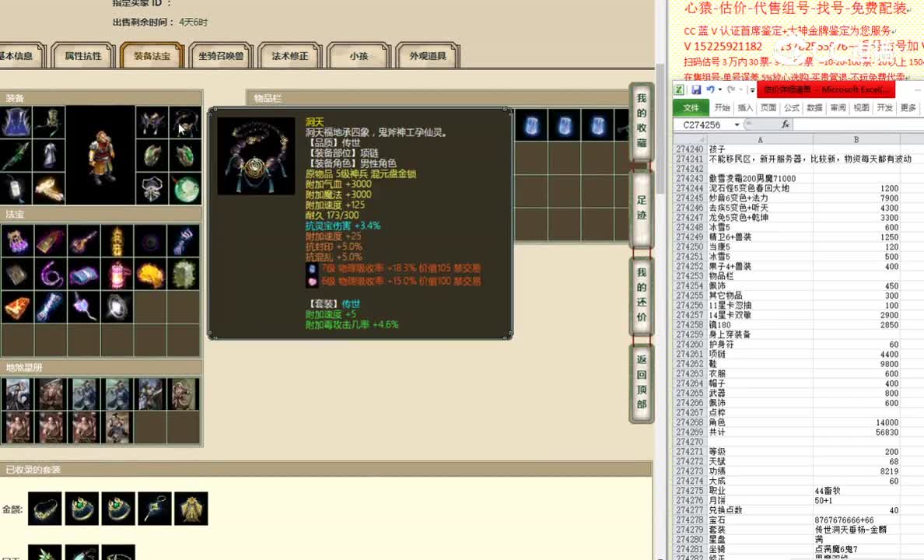
Task: Click the Excel save icon
Action: point(696,89)
